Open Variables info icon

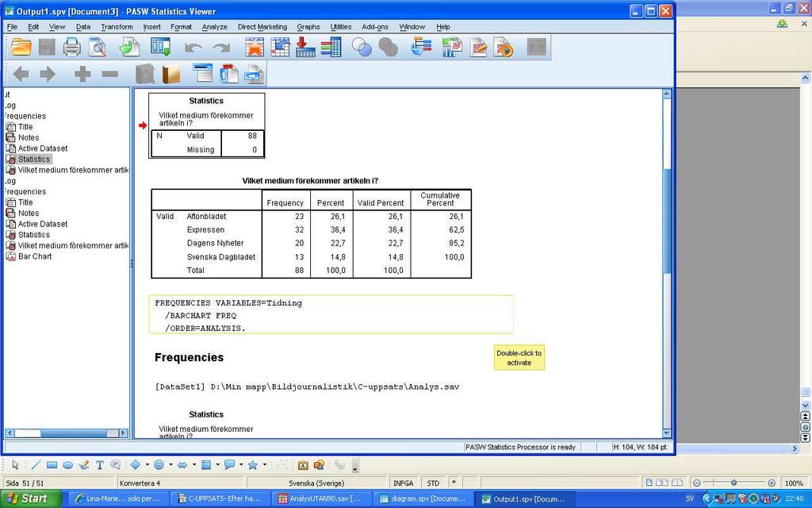pyautogui.click(x=331, y=47)
